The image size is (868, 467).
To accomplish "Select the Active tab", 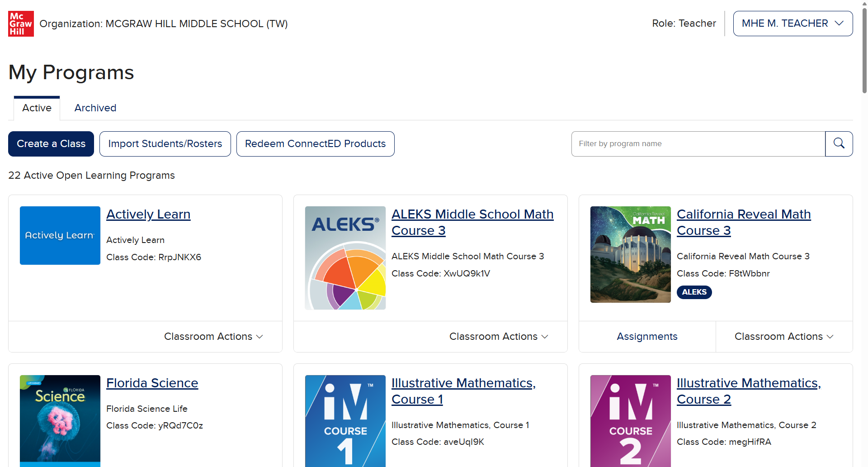I will [x=37, y=108].
